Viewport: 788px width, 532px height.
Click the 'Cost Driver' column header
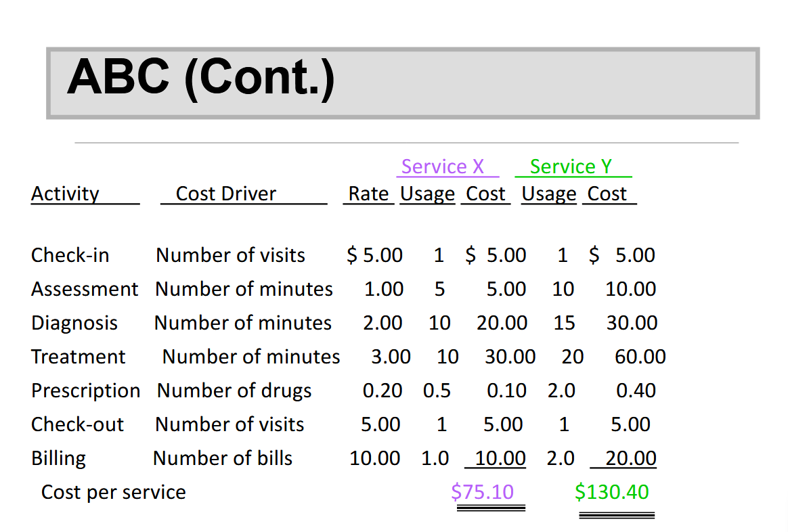[x=225, y=194]
